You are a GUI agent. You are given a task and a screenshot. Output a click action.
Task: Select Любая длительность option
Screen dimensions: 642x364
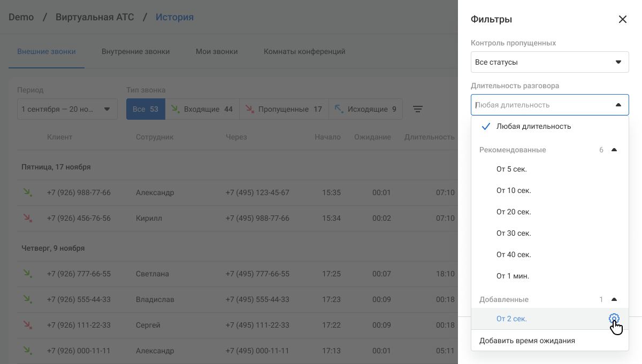coord(550,126)
